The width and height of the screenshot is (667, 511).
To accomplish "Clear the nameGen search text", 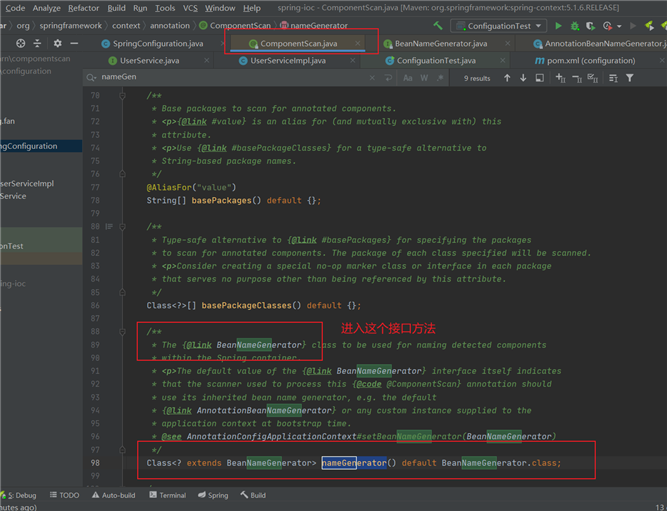I will click(x=372, y=77).
